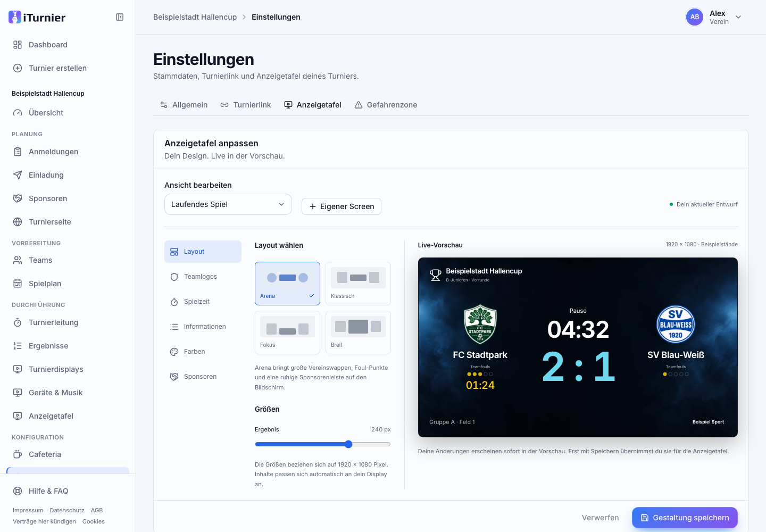This screenshot has width=766, height=532.
Task: Open Cafeteria cup icon
Action: click(18, 454)
